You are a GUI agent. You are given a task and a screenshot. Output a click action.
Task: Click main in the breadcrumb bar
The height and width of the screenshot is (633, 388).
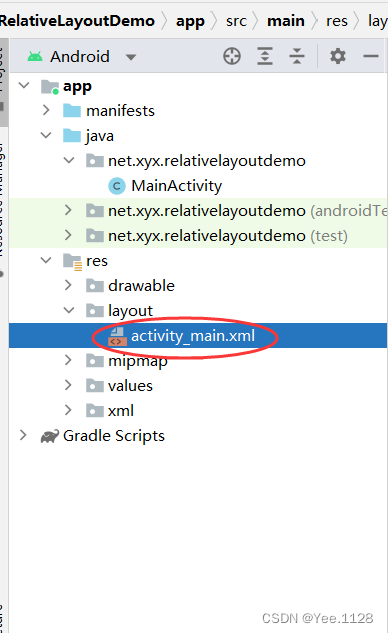286,21
